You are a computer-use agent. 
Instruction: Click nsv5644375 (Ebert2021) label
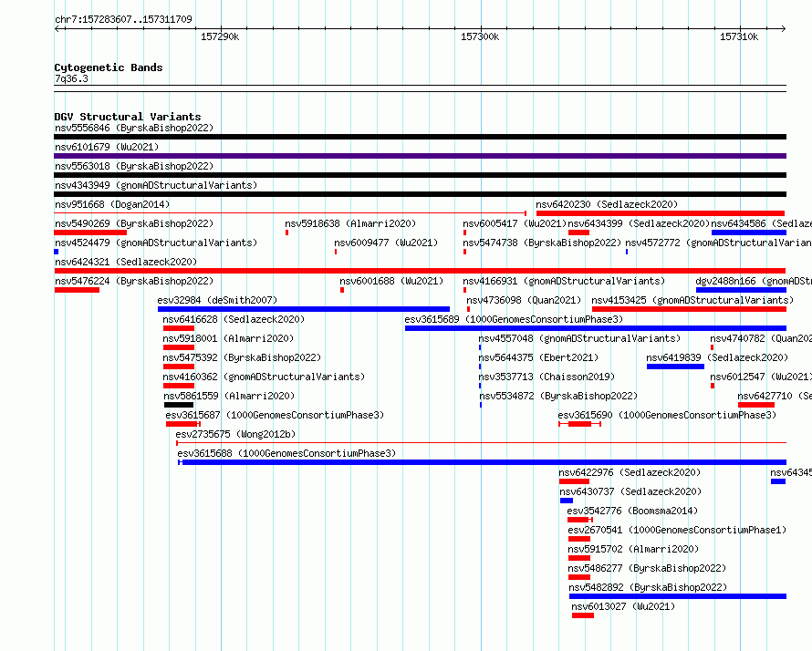coord(538,357)
